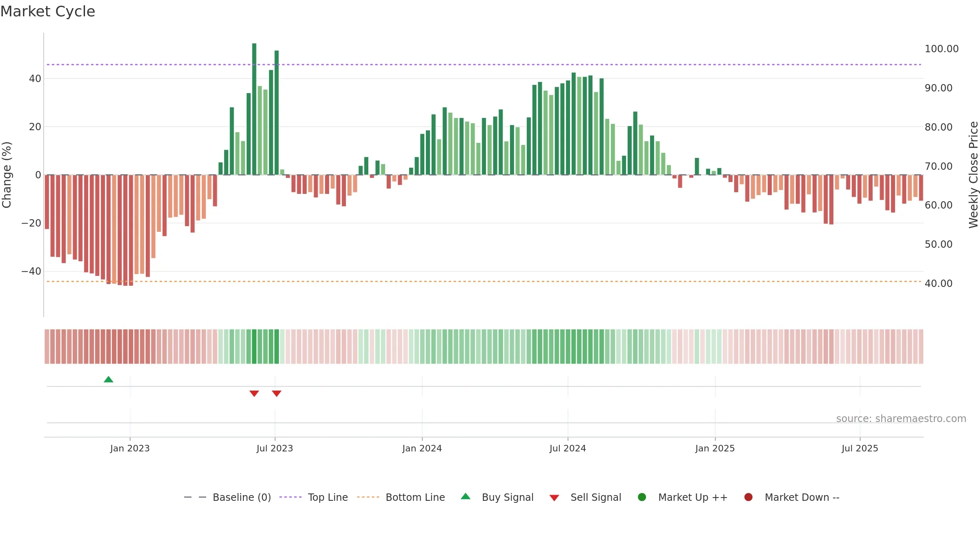Image resolution: width=980 pixels, height=551 pixels.
Task: Click the 70.00 price tick label
Action: click(x=939, y=167)
